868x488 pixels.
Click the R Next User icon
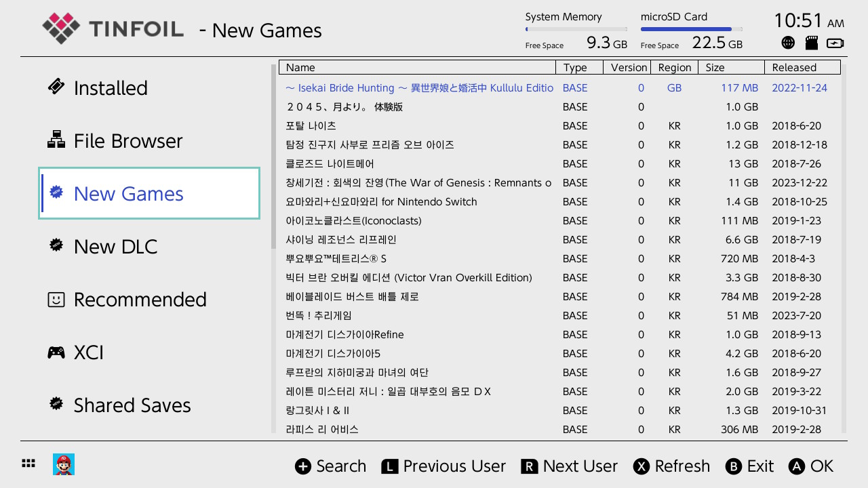pyautogui.click(x=530, y=466)
